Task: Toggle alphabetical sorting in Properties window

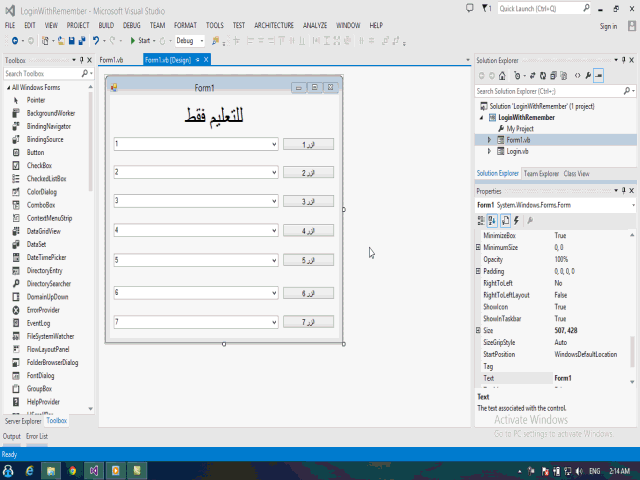Action: point(493,220)
